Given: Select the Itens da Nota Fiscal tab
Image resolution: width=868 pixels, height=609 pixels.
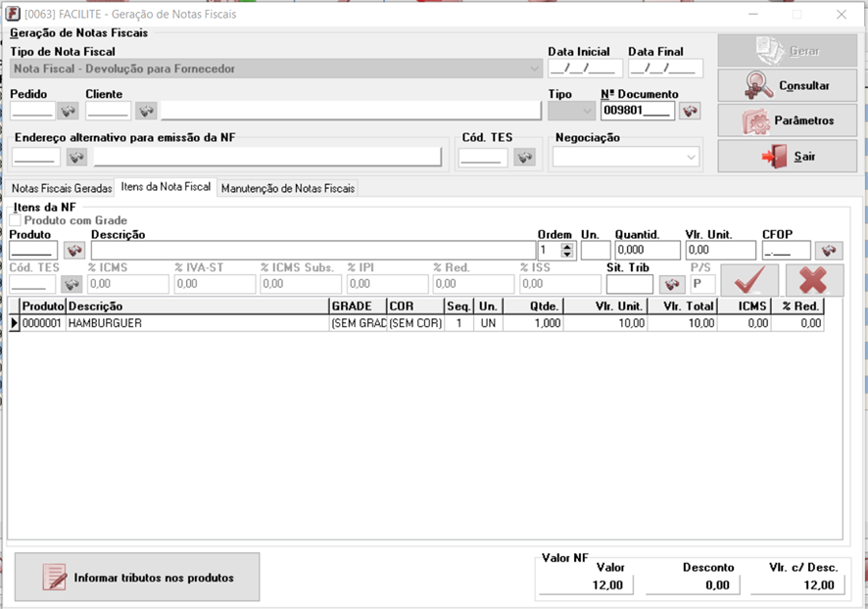Looking at the screenshot, I should [166, 187].
